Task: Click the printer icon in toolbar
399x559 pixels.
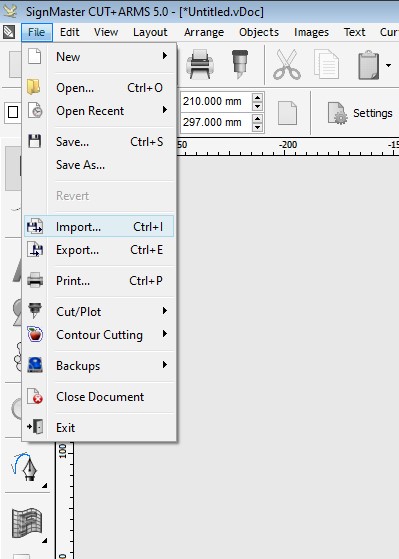Action: pos(200,65)
